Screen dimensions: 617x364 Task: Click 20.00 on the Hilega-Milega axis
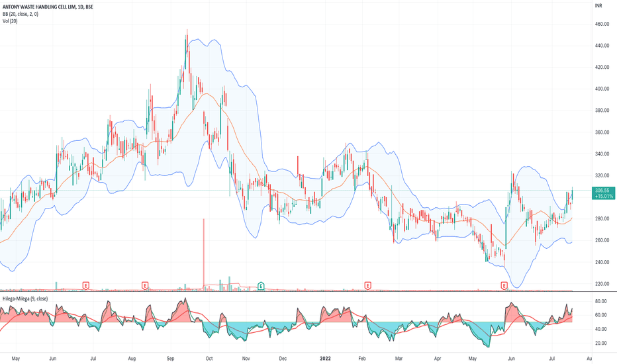(601, 343)
